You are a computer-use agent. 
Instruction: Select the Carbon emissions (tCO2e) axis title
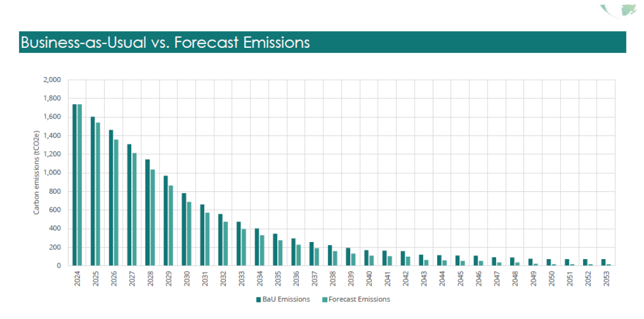[x=37, y=173]
